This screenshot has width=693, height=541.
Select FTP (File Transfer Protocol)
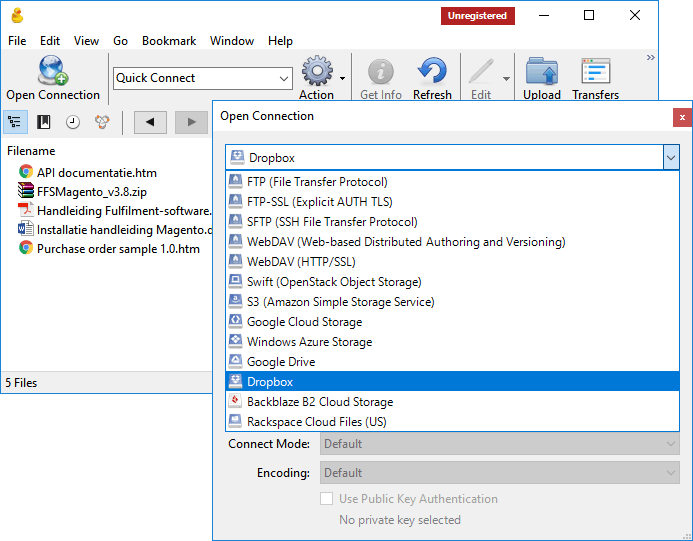pyautogui.click(x=453, y=182)
